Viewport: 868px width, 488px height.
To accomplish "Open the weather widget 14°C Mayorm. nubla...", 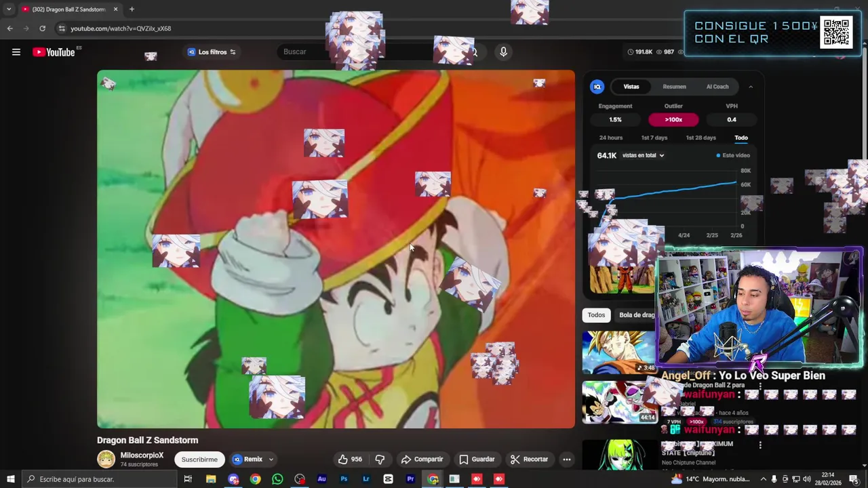I will pos(711,479).
